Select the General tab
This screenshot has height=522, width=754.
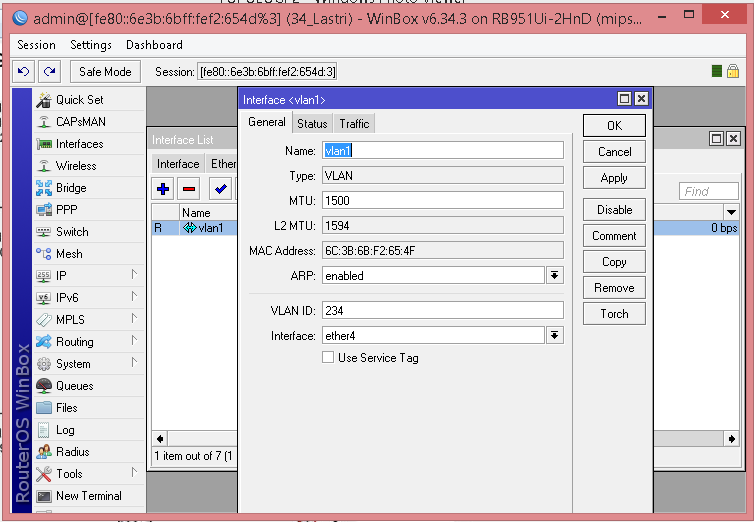point(267,122)
